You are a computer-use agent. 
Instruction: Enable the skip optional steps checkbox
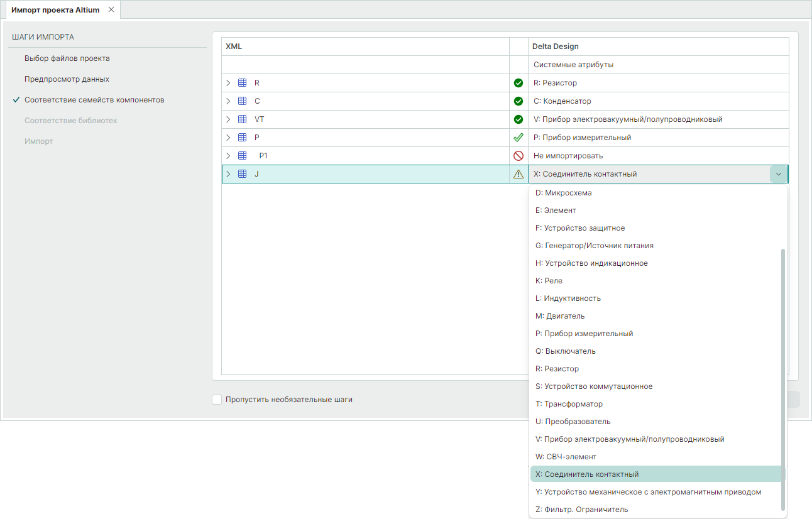(x=217, y=400)
